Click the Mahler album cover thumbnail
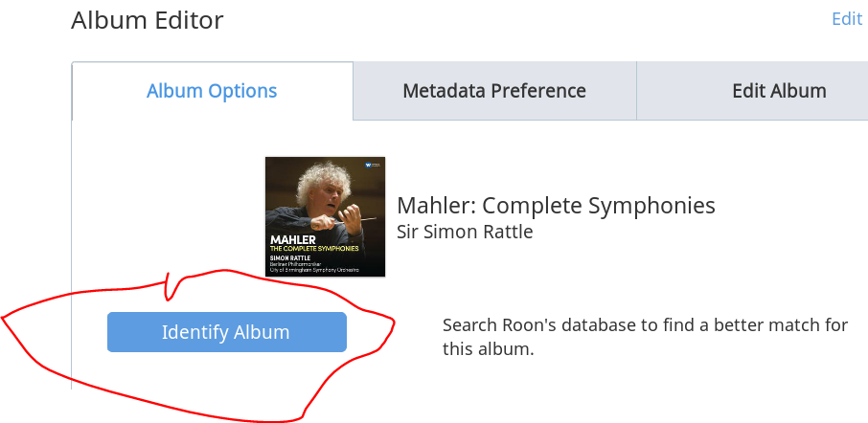The height and width of the screenshot is (423, 868). [x=325, y=216]
